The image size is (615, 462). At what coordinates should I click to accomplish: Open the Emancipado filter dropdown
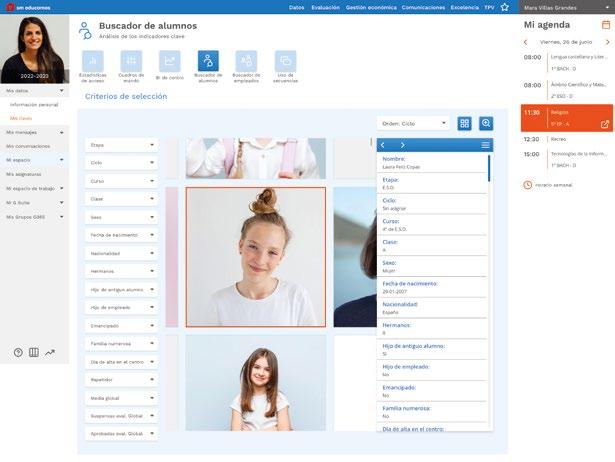coord(121,326)
